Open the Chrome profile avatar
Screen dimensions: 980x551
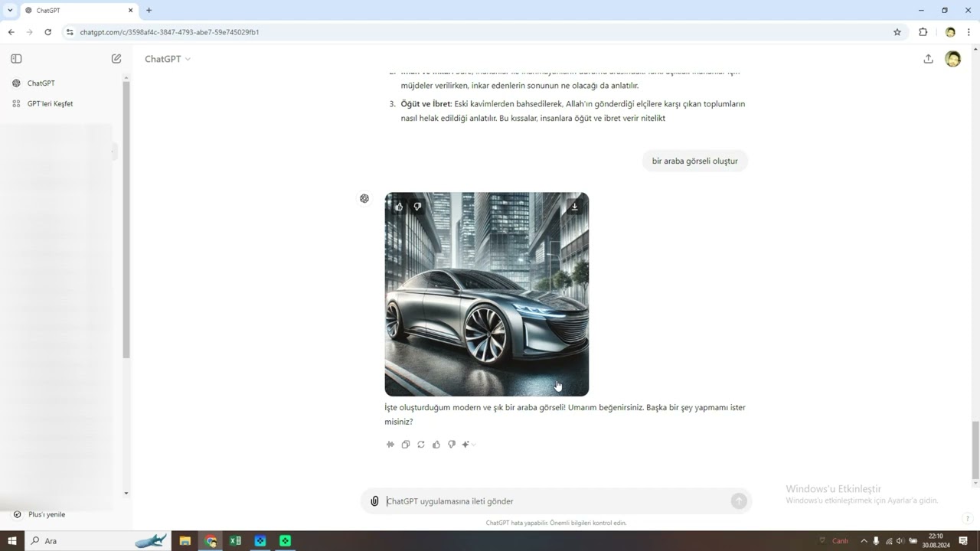pos(950,32)
